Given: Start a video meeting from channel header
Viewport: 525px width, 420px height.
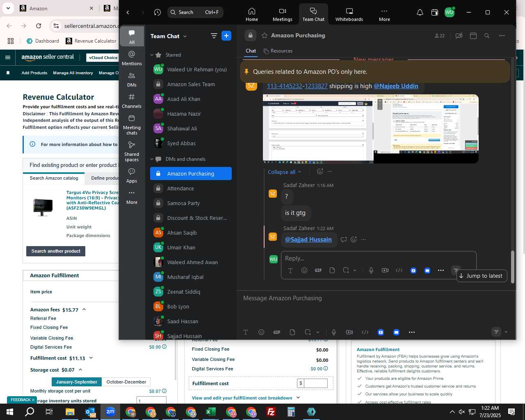Looking at the screenshot, I should pos(459,36).
